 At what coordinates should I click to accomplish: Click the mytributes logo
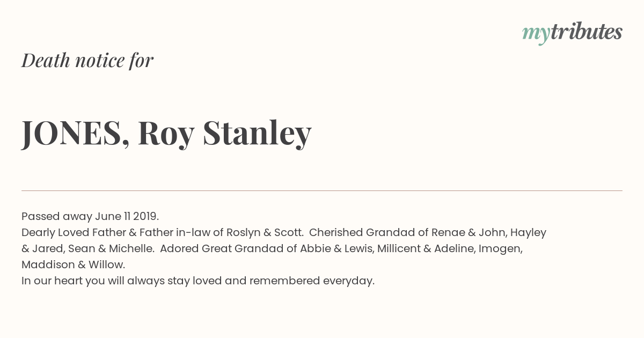tap(572, 33)
